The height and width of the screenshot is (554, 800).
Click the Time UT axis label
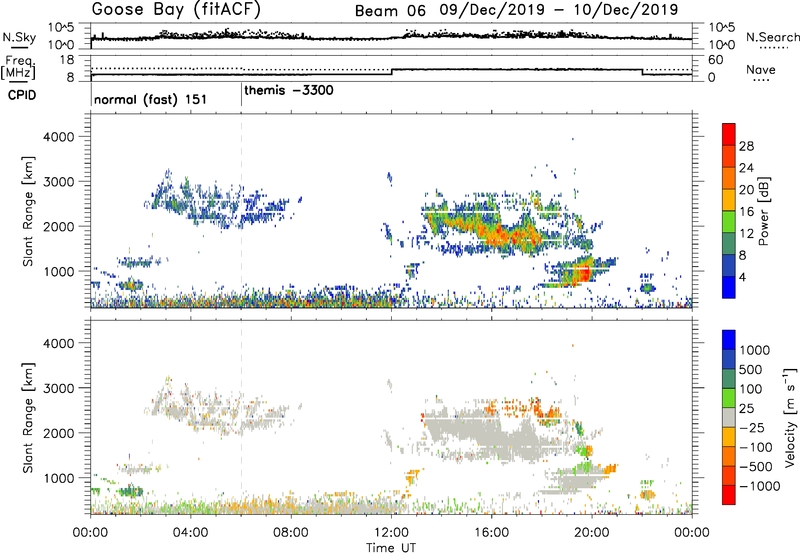click(391, 548)
